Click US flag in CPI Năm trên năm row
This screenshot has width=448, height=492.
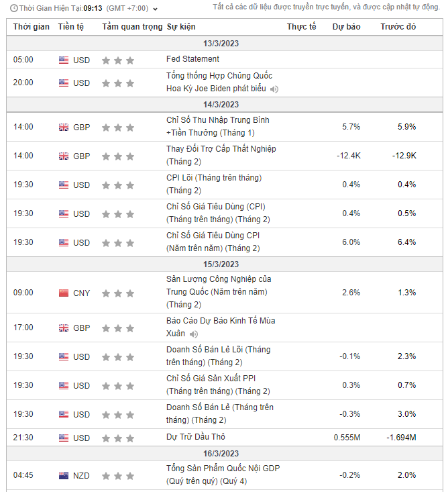tap(64, 243)
